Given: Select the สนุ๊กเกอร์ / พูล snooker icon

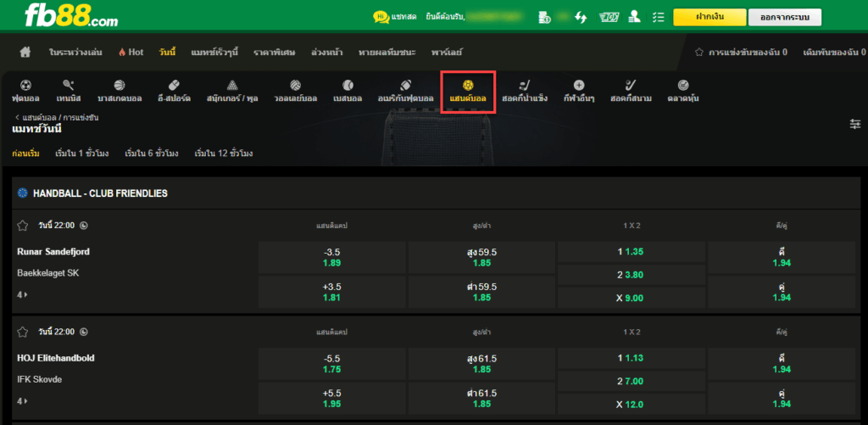Looking at the screenshot, I should pos(232,92).
